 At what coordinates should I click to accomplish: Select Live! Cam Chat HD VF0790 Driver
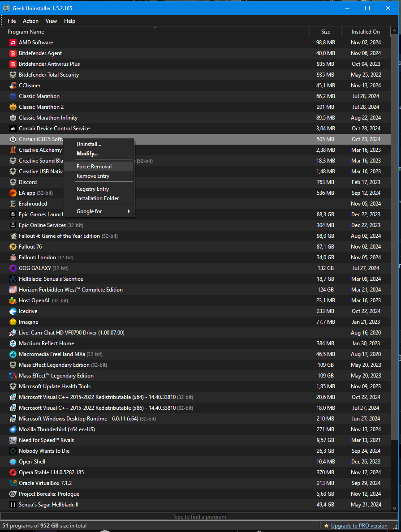point(195,333)
